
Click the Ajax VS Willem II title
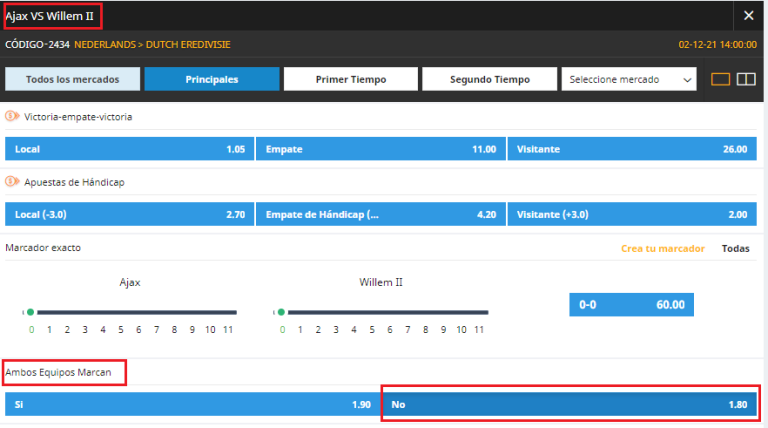tap(49, 16)
